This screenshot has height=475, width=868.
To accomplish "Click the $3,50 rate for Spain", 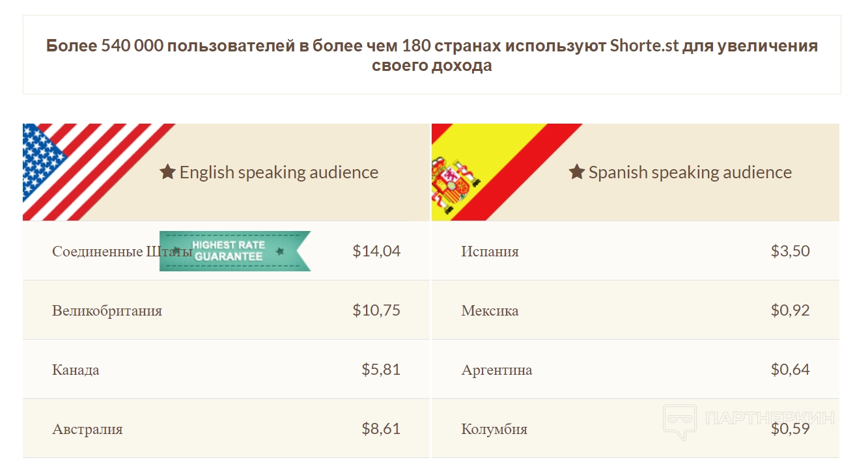I will (790, 251).
